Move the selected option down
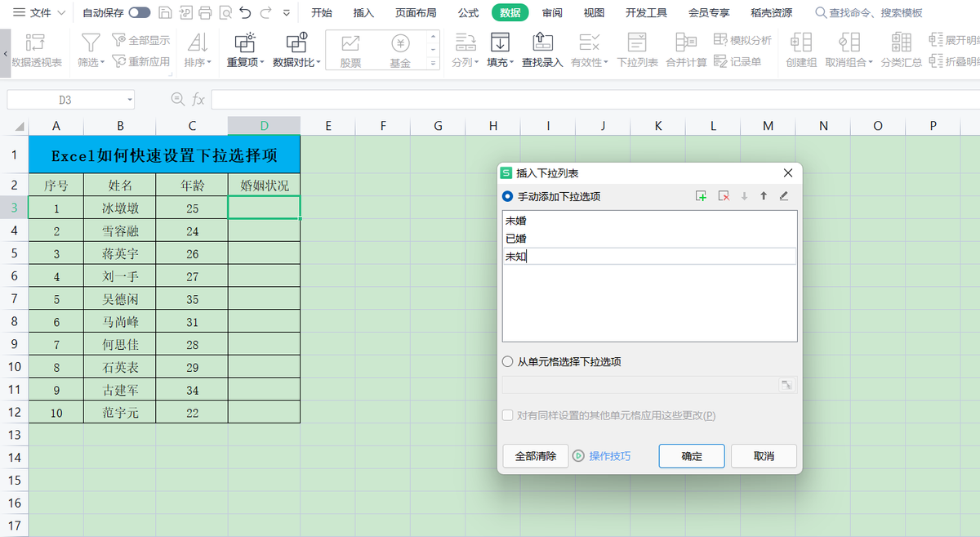Viewport: 980px width, 537px height. (x=744, y=196)
